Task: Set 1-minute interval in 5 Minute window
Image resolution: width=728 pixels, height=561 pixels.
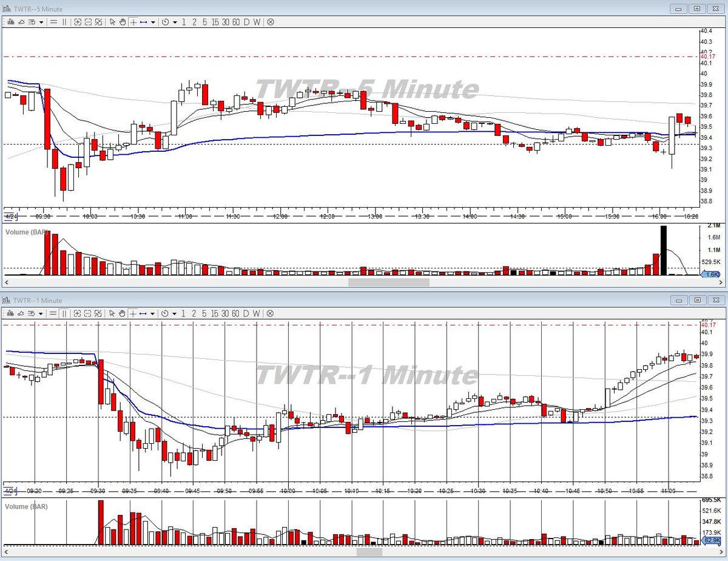Action: tap(184, 22)
